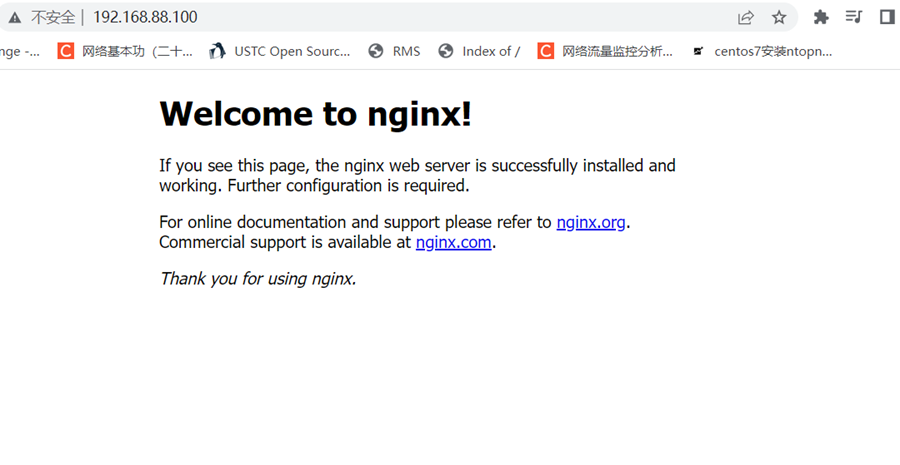Open the partially hidden leftmost bookmark
The width and height of the screenshot is (900, 465).
point(19,51)
